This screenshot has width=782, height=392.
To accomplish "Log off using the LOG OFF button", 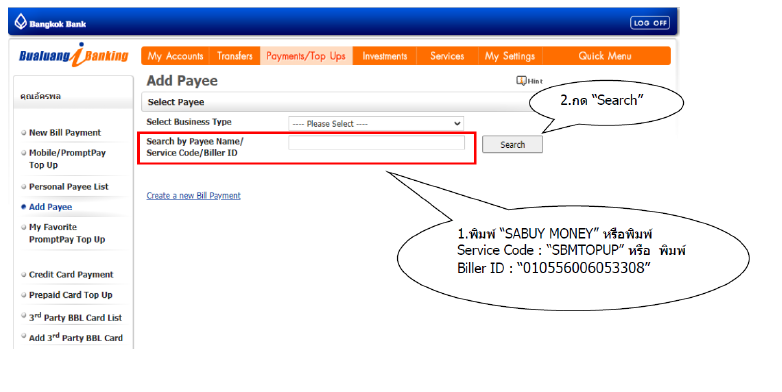I will 650,23.
